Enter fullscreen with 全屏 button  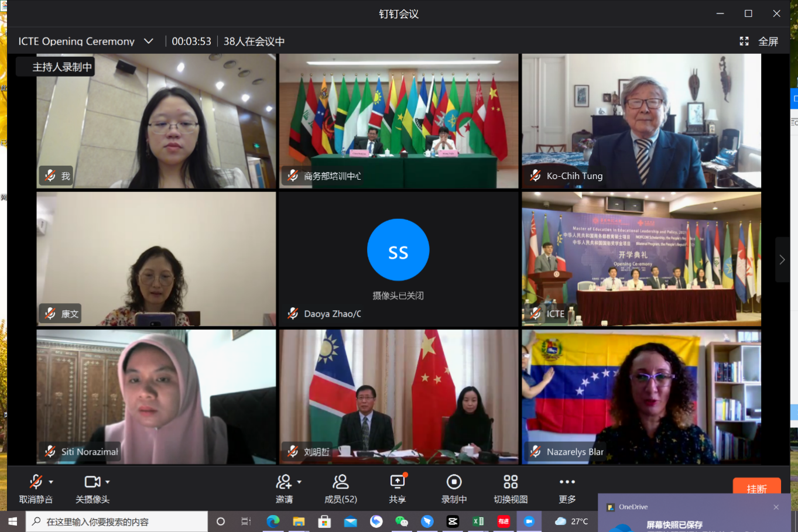click(759, 42)
